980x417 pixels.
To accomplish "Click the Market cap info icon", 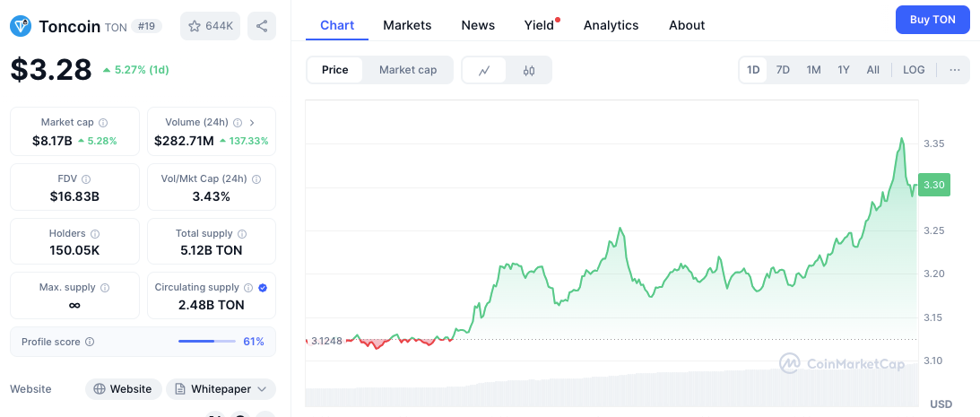I will click(103, 123).
